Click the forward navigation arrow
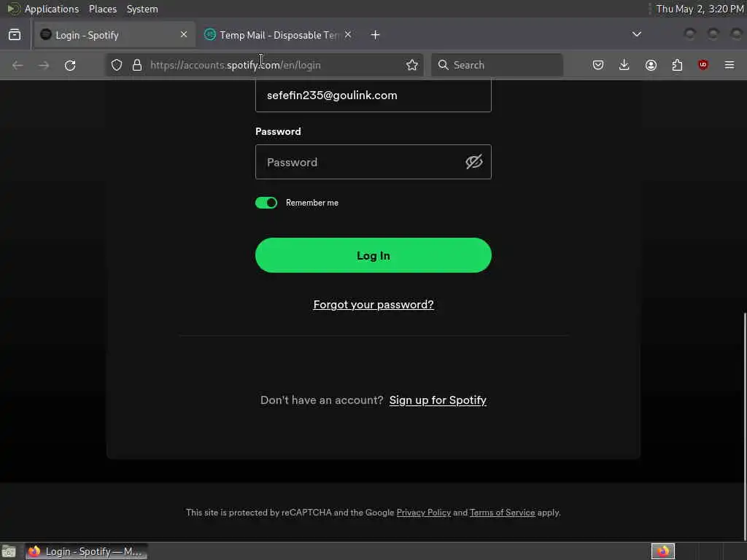747x560 pixels. tap(44, 65)
